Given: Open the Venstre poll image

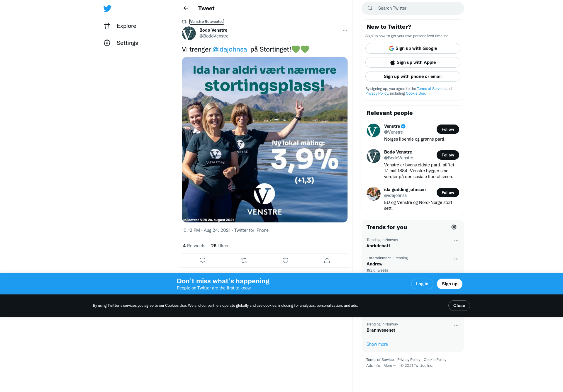Looking at the screenshot, I should [265, 140].
